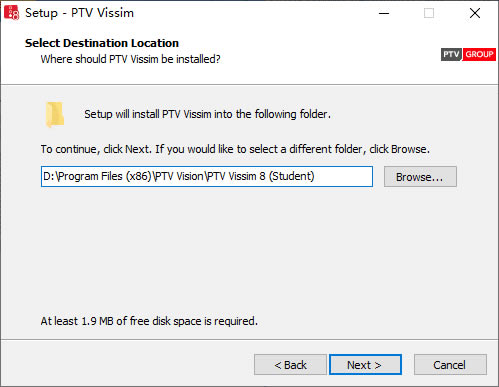Click the PTV Vissim setup icon in title bar
This screenshot has height=387, width=499.
pos(12,13)
